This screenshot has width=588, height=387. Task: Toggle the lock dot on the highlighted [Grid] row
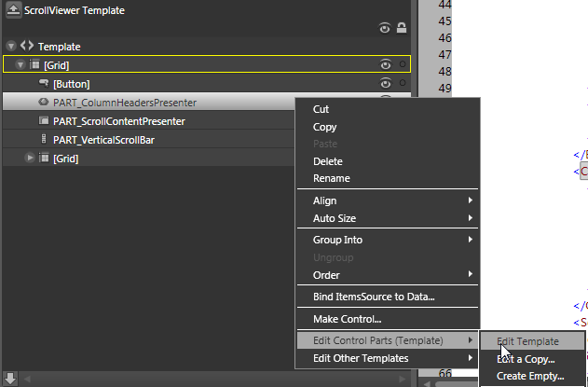tap(403, 64)
